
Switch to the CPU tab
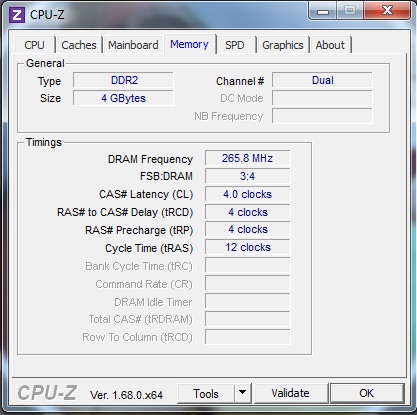coord(34,45)
